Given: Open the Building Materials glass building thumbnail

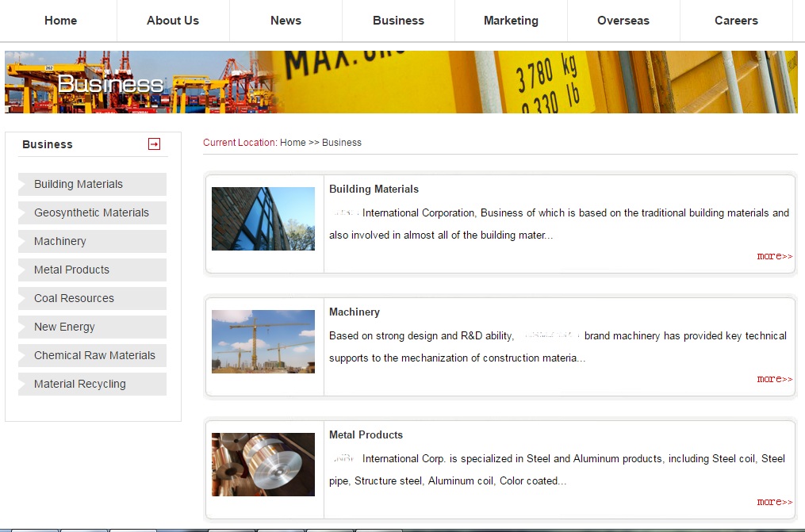Looking at the screenshot, I should 263,219.
